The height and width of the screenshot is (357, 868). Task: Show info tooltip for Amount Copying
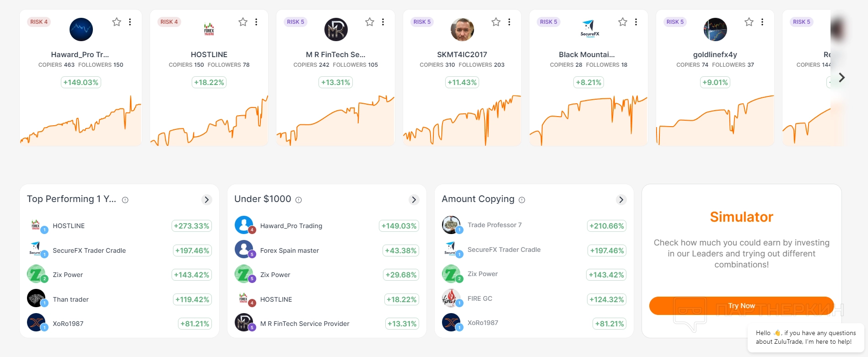click(x=522, y=200)
